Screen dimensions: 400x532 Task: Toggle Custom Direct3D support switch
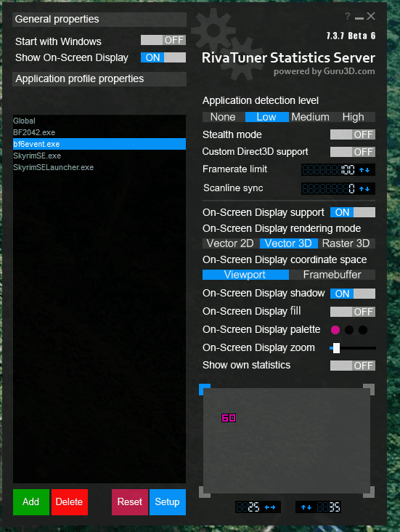click(353, 152)
